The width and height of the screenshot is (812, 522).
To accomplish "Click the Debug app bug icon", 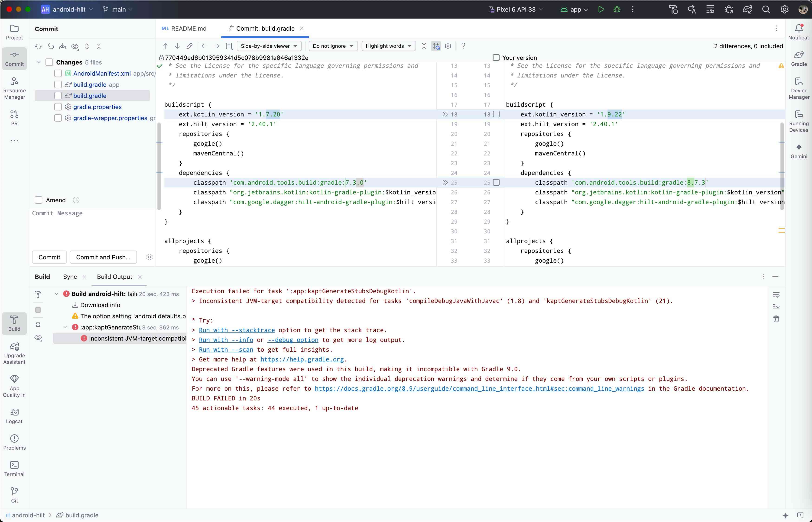I will [617, 10].
